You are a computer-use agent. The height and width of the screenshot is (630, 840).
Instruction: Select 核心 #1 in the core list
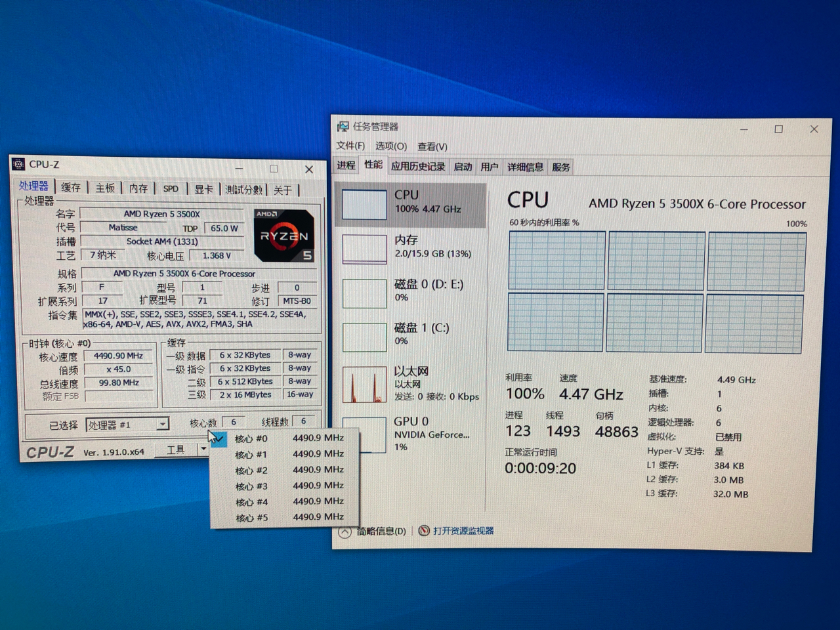(285, 454)
